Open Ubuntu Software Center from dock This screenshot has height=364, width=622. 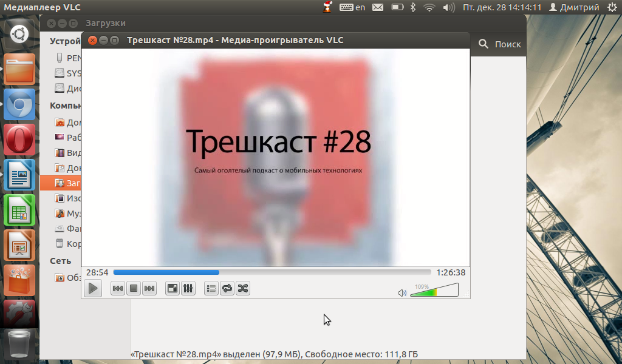pyautogui.click(x=19, y=280)
